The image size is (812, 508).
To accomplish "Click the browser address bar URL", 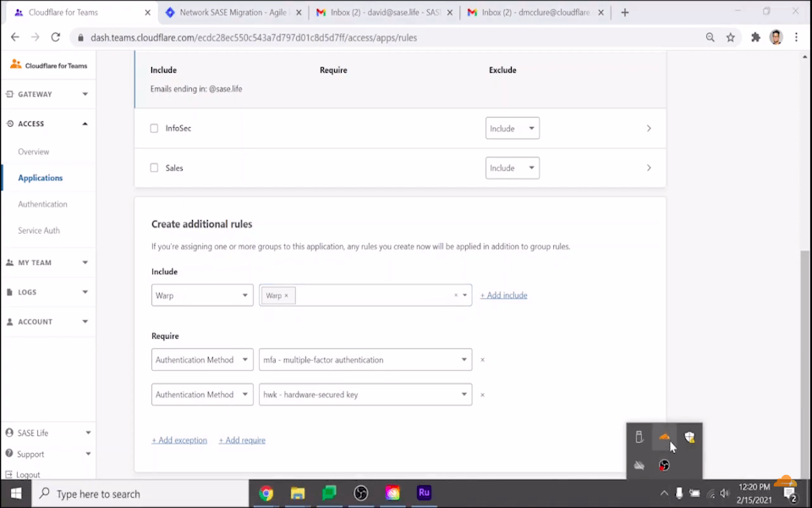I will [254, 37].
